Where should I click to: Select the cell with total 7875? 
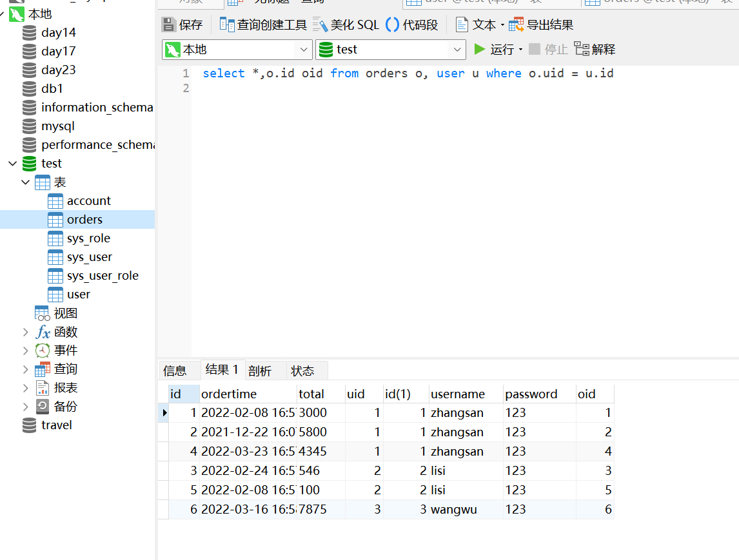tap(321, 510)
